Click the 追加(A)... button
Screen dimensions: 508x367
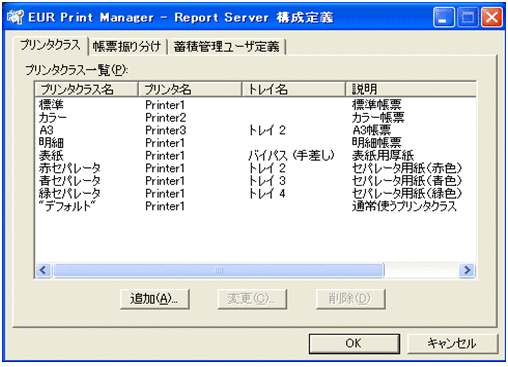pos(155,299)
